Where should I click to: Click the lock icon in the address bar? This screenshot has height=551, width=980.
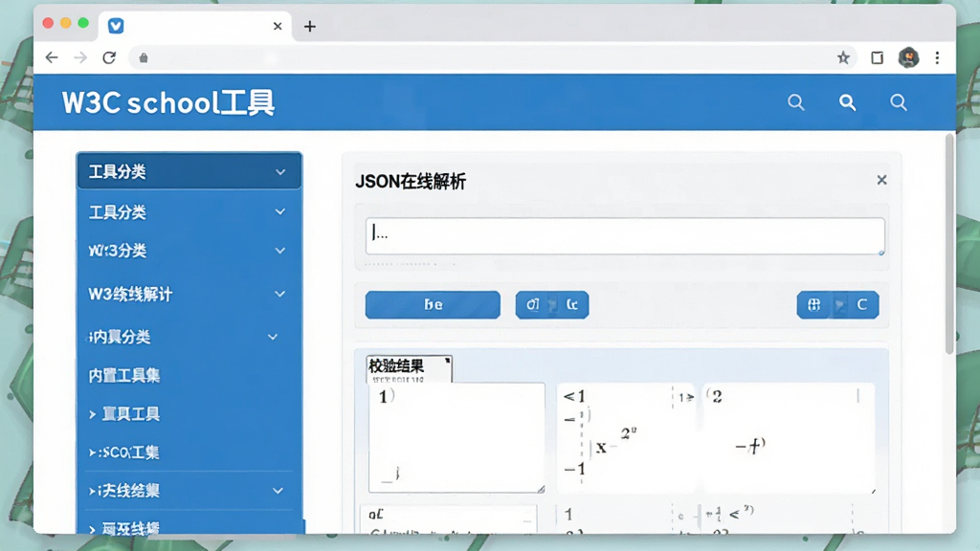click(x=144, y=58)
